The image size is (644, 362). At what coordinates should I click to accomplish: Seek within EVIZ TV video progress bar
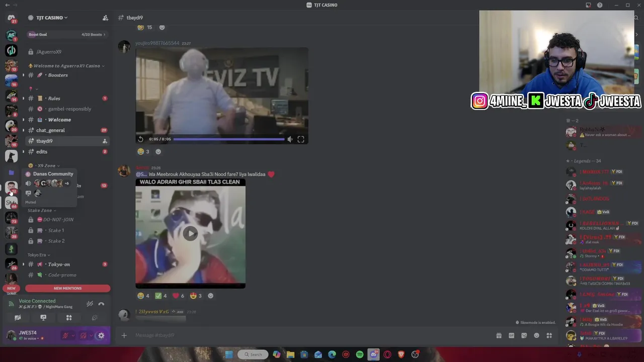click(x=229, y=139)
